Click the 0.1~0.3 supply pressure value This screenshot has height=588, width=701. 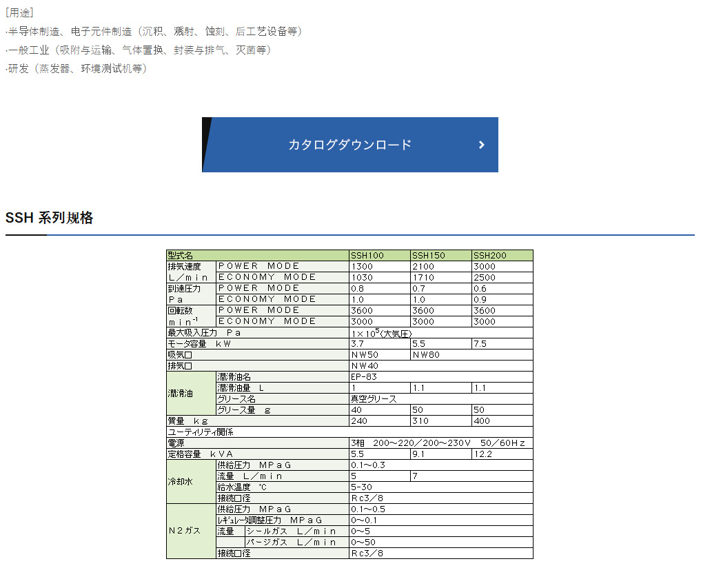[x=441, y=465]
